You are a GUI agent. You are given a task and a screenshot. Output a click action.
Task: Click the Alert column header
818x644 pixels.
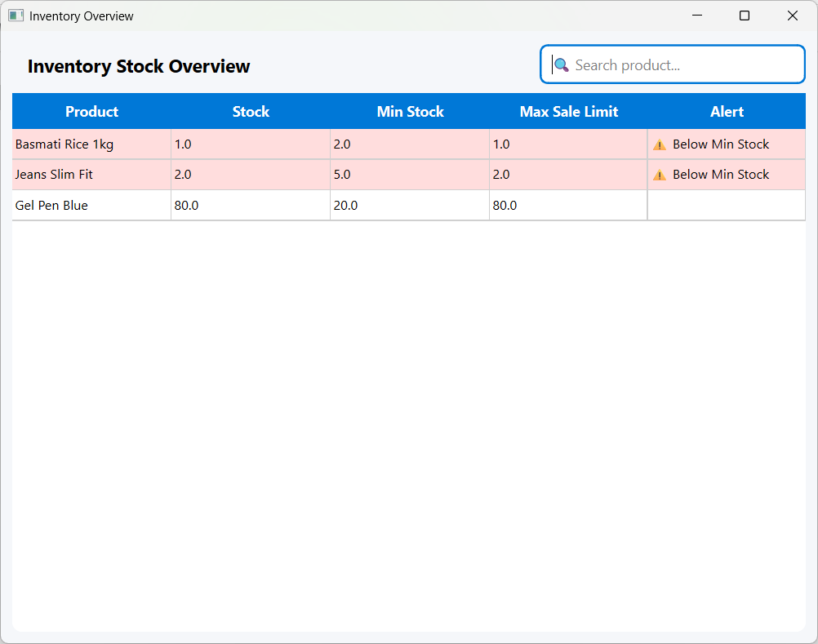pos(727,112)
